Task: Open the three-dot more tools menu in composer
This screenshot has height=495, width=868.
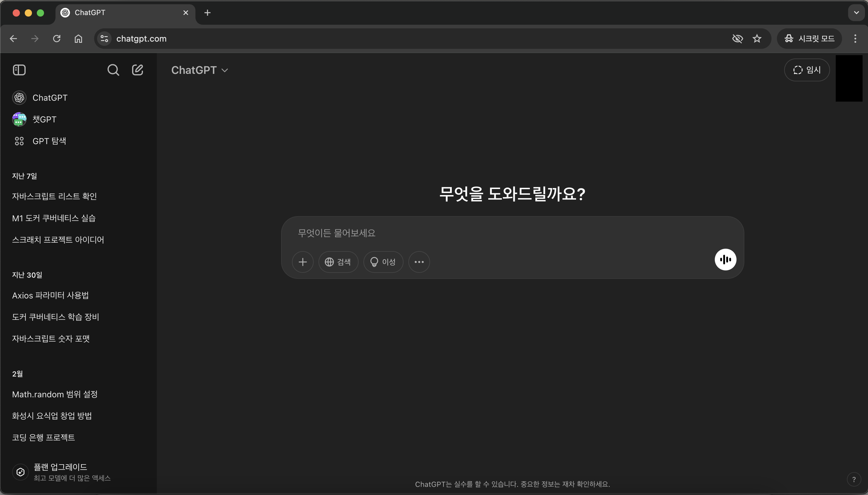Action: 419,262
